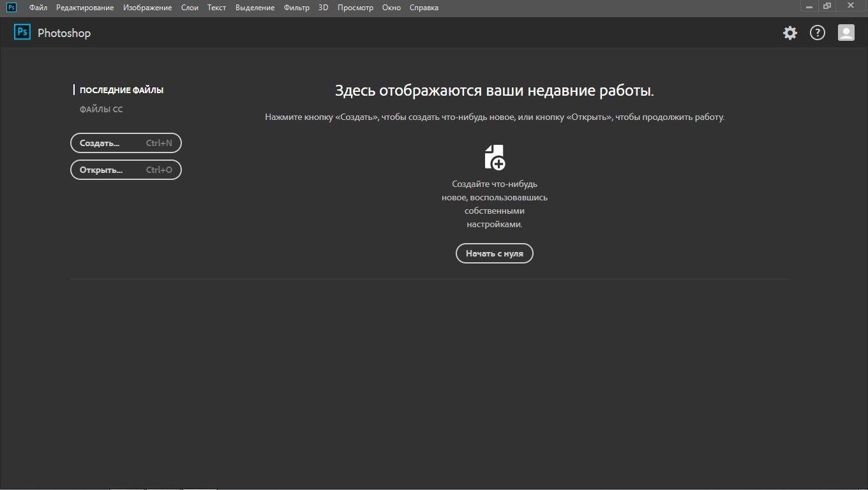The width and height of the screenshot is (868, 490).
Task: Click the Начать с нуля button
Action: tap(494, 253)
